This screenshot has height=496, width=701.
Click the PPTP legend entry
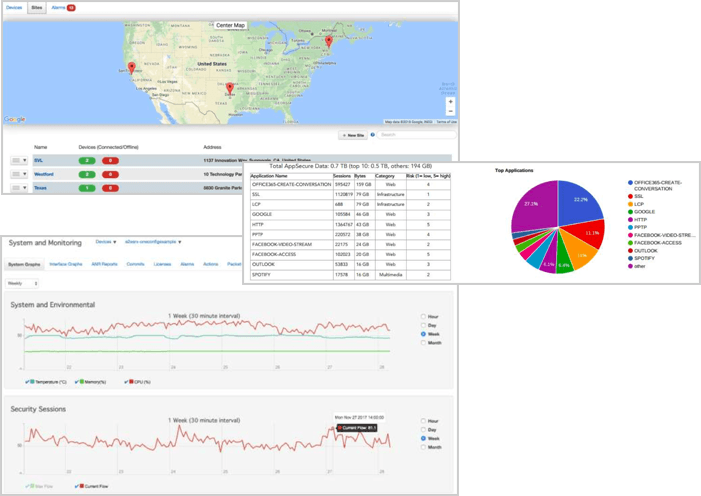coord(637,227)
